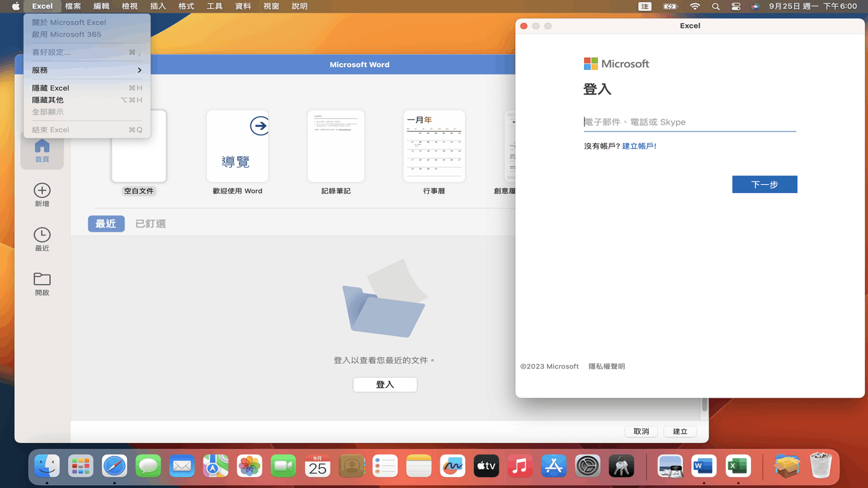Click the Siri icon in the menu bar
The height and width of the screenshot is (488, 868).
(x=755, y=6)
